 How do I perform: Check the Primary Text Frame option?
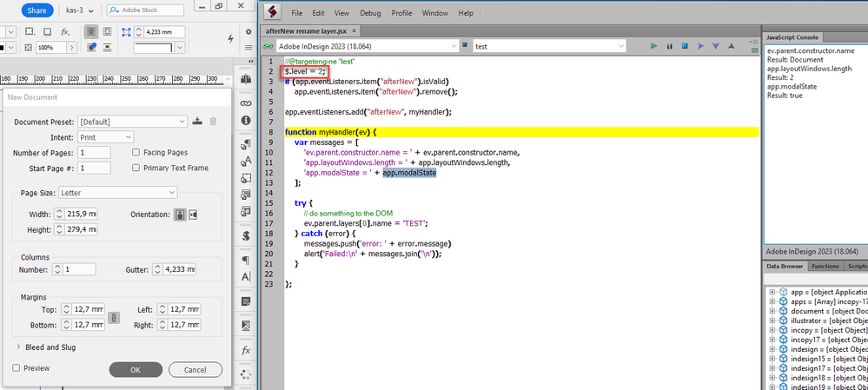(x=136, y=168)
